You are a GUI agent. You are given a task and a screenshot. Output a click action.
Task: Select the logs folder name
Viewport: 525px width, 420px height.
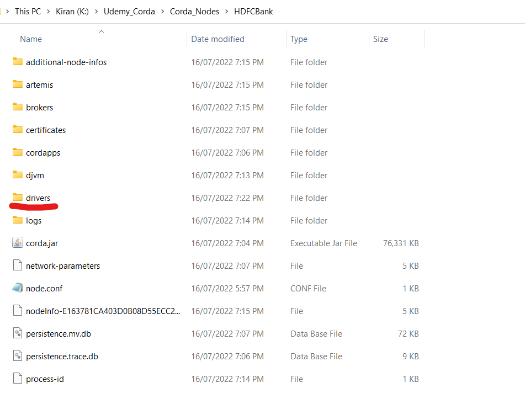34,221
